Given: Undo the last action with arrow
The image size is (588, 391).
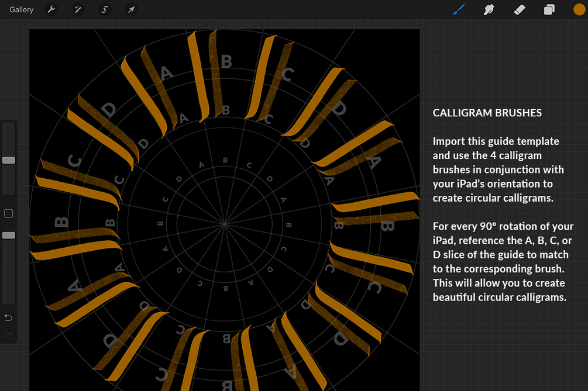Looking at the screenshot, I should tap(8, 317).
